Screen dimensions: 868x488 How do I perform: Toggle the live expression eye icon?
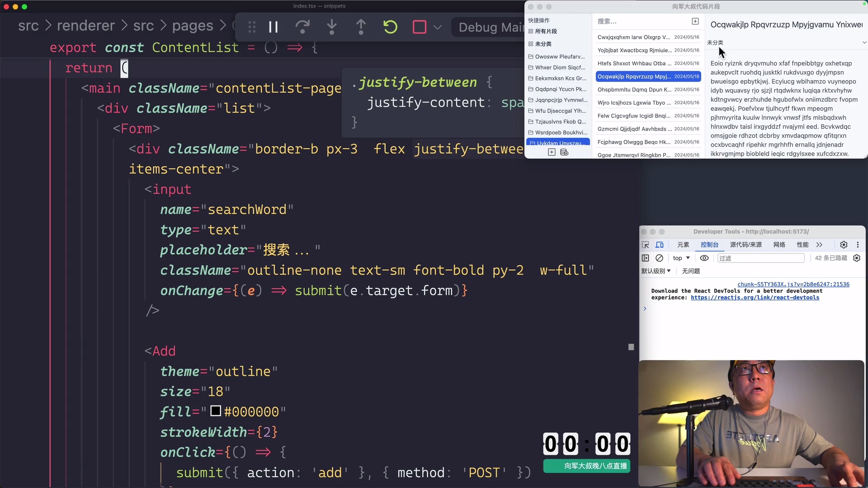click(x=704, y=258)
